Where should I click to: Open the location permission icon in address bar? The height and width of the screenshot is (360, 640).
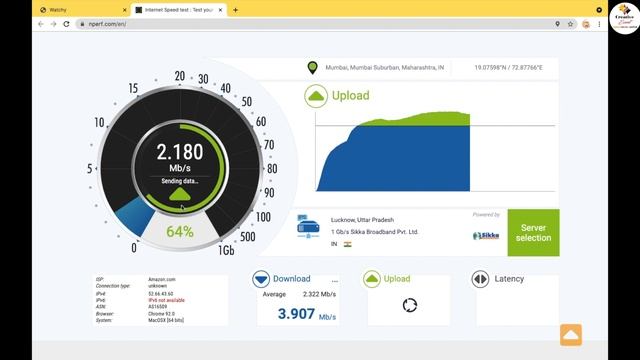[x=558, y=24]
